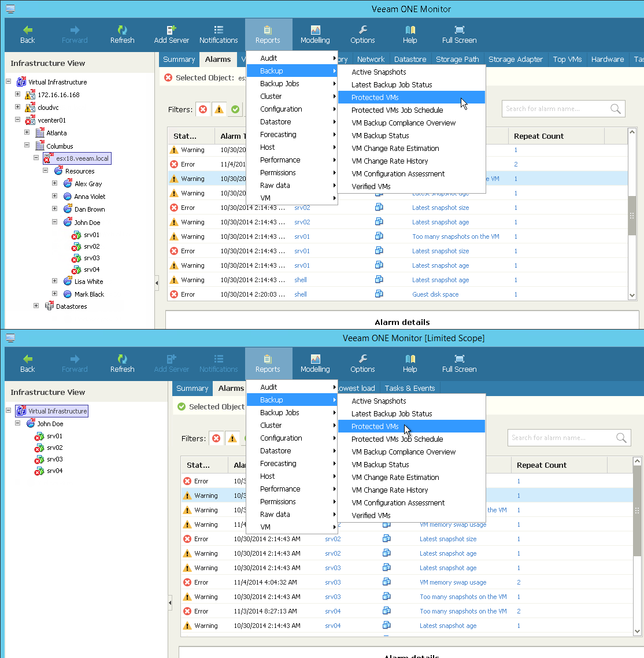The width and height of the screenshot is (644, 658).
Task: Click the alarm list scroll-down arrow in the full window
Action: point(632,295)
